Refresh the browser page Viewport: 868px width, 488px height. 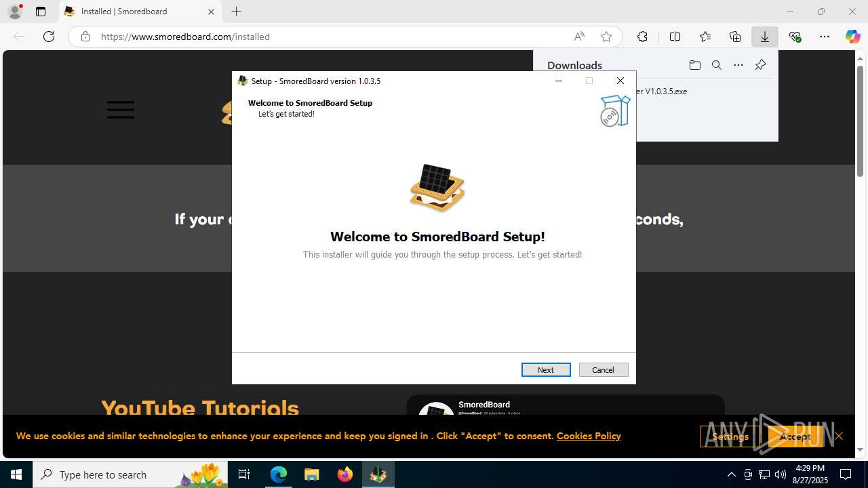[49, 37]
